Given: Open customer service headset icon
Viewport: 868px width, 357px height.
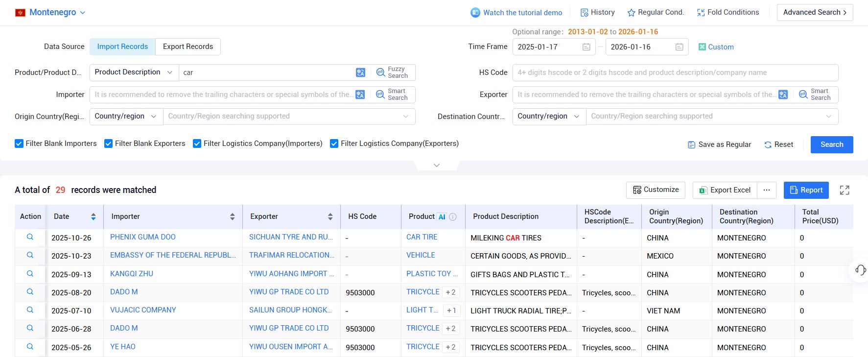Looking at the screenshot, I should point(860,270).
